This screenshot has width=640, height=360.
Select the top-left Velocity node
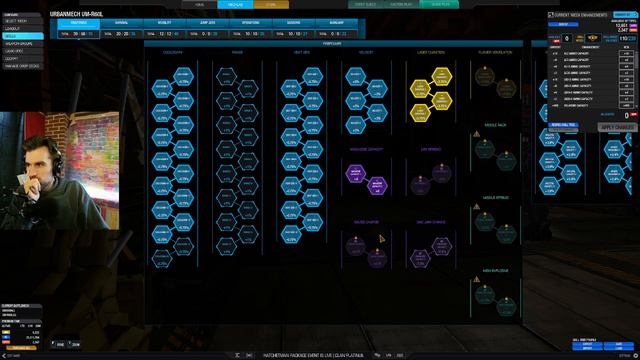click(356, 77)
